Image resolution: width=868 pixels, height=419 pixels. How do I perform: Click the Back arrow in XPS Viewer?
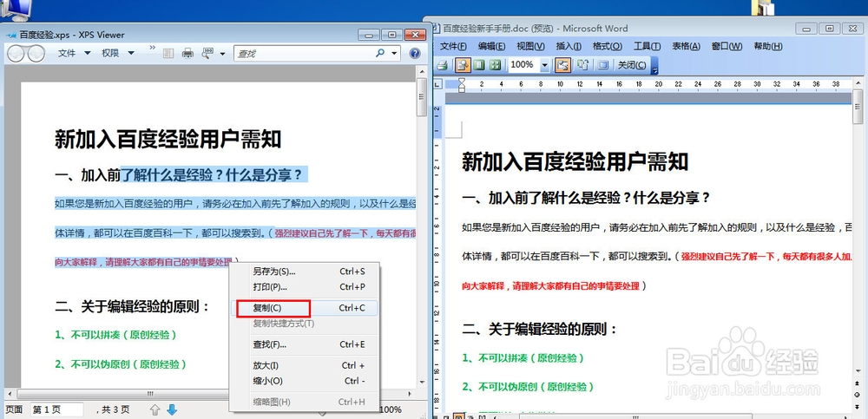point(16,54)
